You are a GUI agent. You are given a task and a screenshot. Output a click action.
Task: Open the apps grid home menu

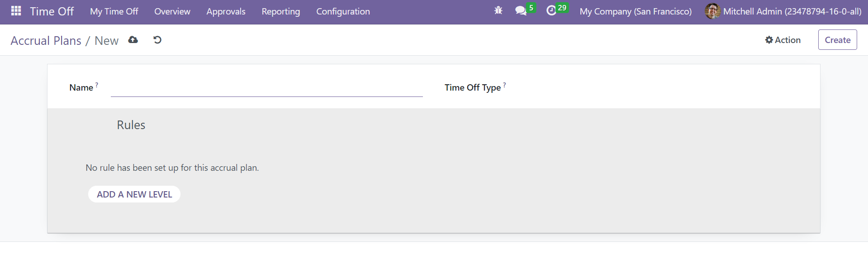pos(16,11)
